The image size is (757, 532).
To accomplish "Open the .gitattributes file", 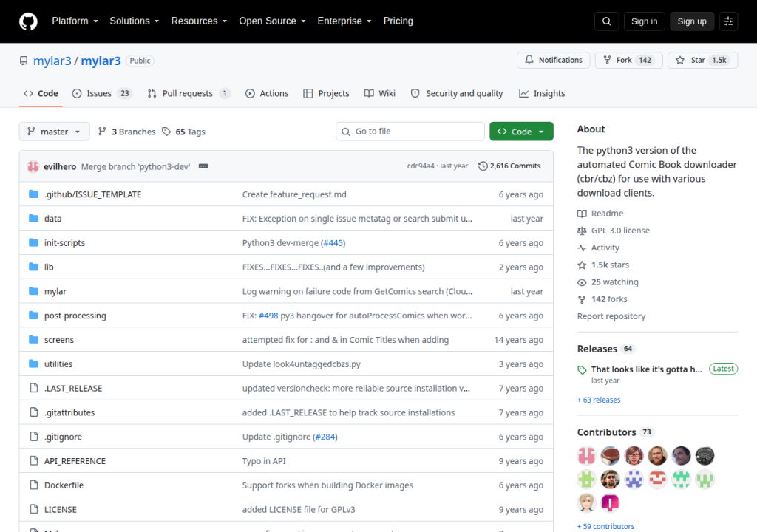I will (69, 412).
